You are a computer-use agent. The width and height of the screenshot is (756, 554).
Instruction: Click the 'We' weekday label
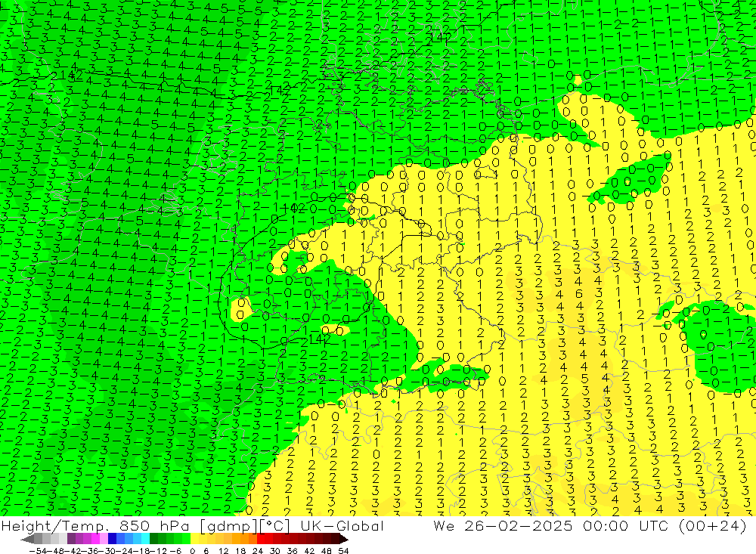(x=443, y=526)
